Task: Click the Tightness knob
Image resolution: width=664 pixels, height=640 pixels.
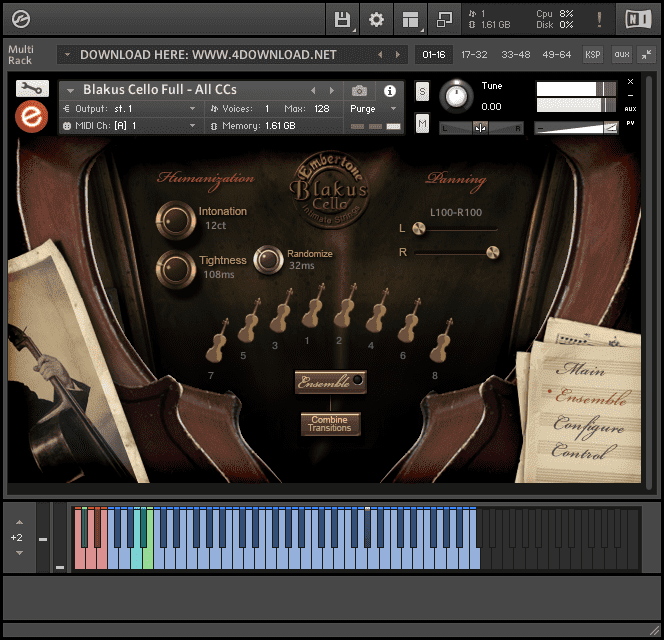Action: 176,270
